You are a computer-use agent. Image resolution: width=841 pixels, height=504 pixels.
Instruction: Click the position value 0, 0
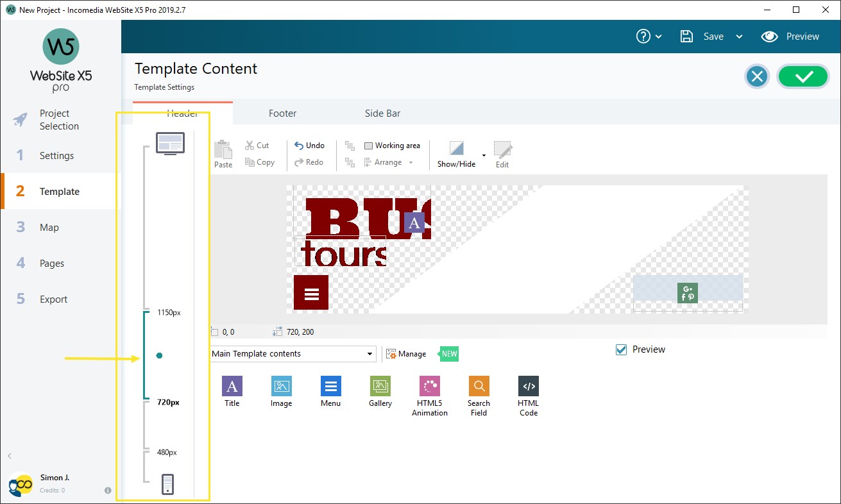coord(228,332)
